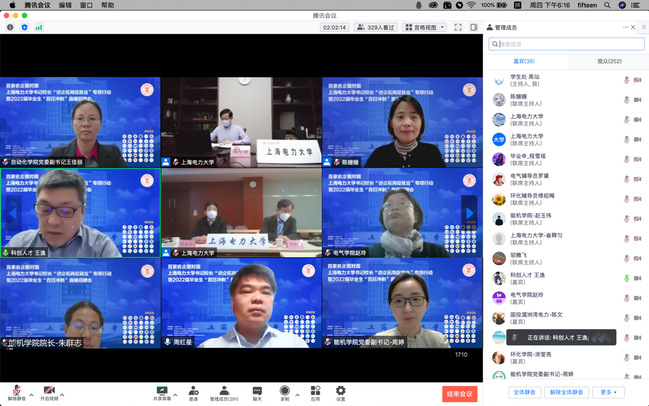The height and width of the screenshot is (406, 649).
Task: Go to previous video page arrow
Action: [x=13, y=213]
